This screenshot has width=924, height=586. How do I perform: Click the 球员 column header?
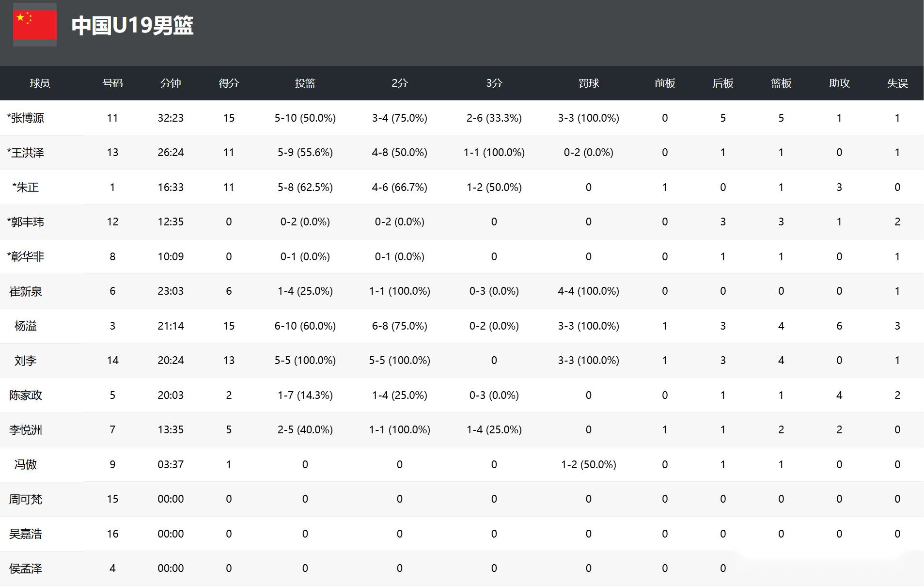click(x=40, y=83)
